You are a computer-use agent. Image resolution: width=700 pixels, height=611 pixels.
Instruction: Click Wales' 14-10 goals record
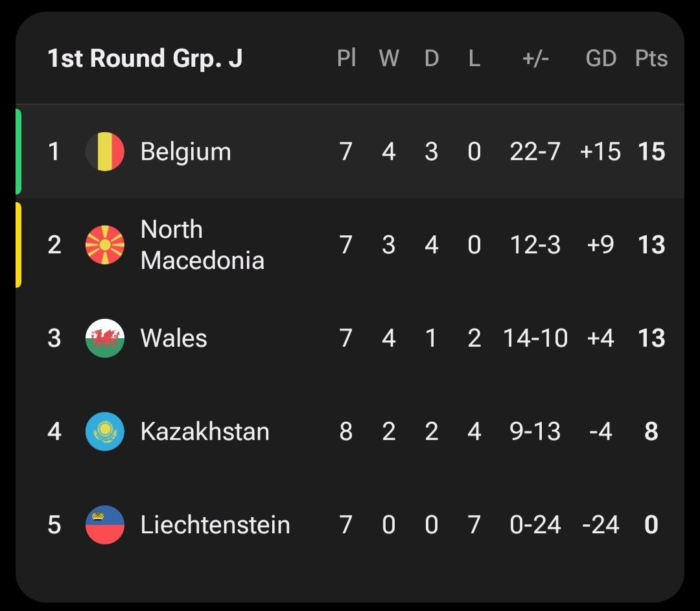pos(535,338)
